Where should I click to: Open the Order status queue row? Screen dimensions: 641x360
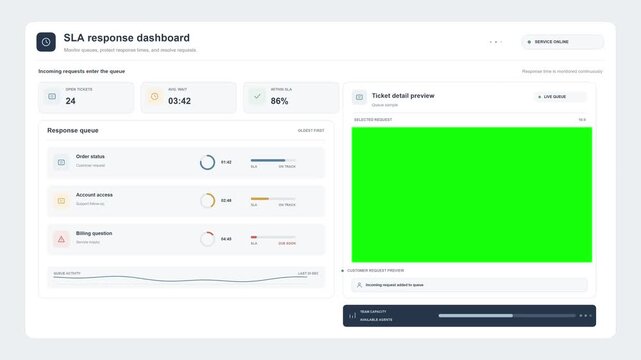(186, 162)
